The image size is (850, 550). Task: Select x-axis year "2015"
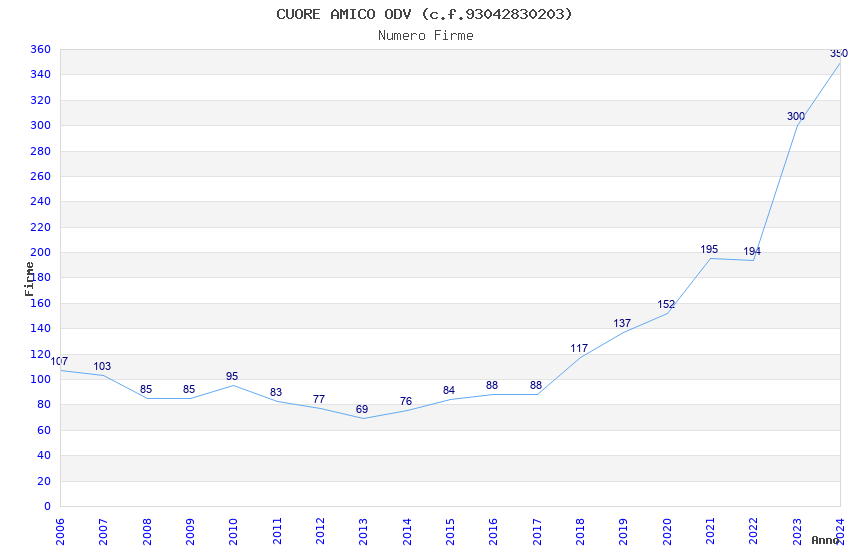450,532
